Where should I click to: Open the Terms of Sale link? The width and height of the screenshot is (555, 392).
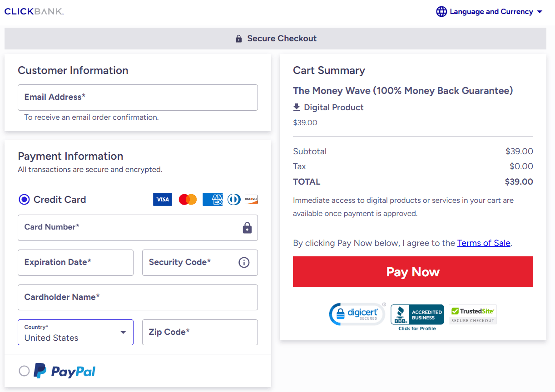pyautogui.click(x=483, y=243)
